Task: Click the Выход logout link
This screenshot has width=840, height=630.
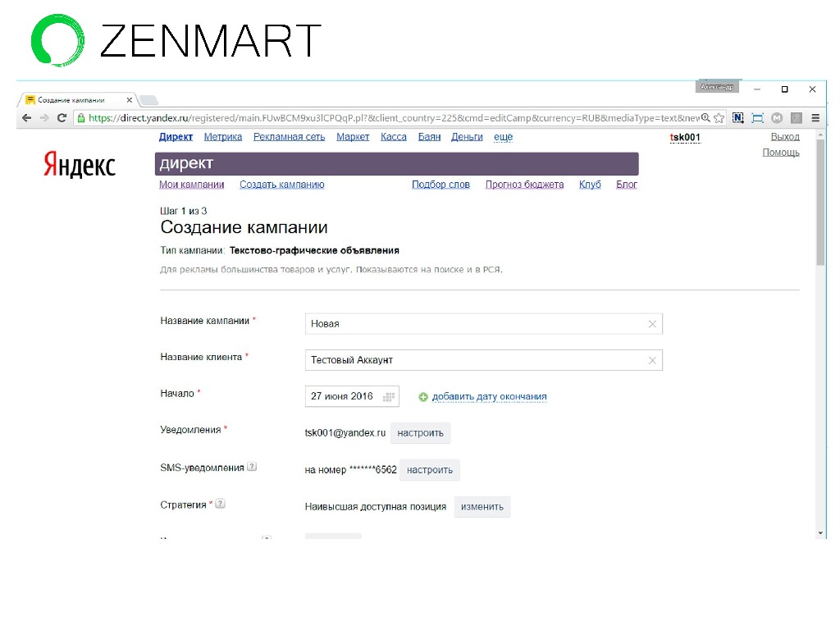Action: pyautogui.click(x=785, y=137)
